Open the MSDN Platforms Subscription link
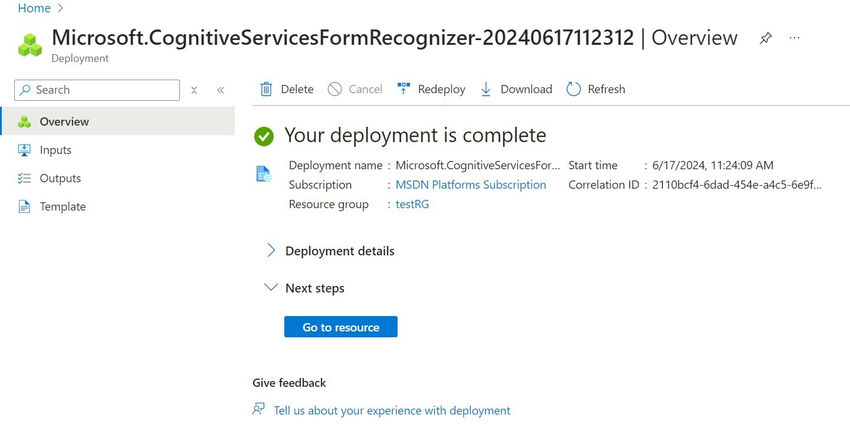This screenshot has height=434, width=850. (x=471, y=185)
